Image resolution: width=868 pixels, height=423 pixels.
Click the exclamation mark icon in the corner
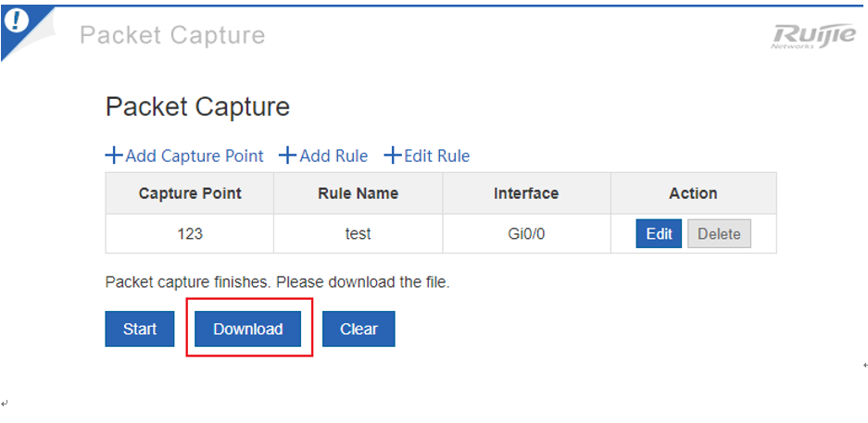19,21
